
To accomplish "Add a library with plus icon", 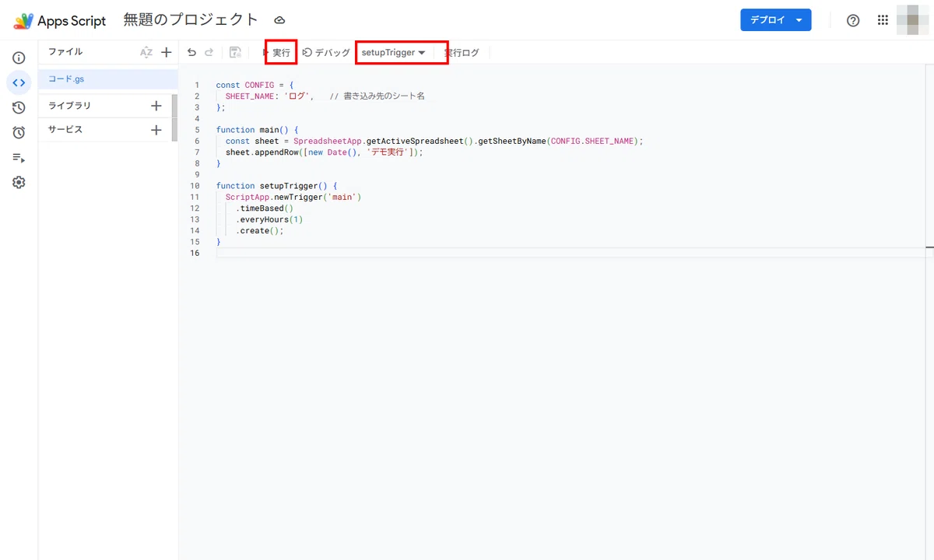I will tap(156, 105).
